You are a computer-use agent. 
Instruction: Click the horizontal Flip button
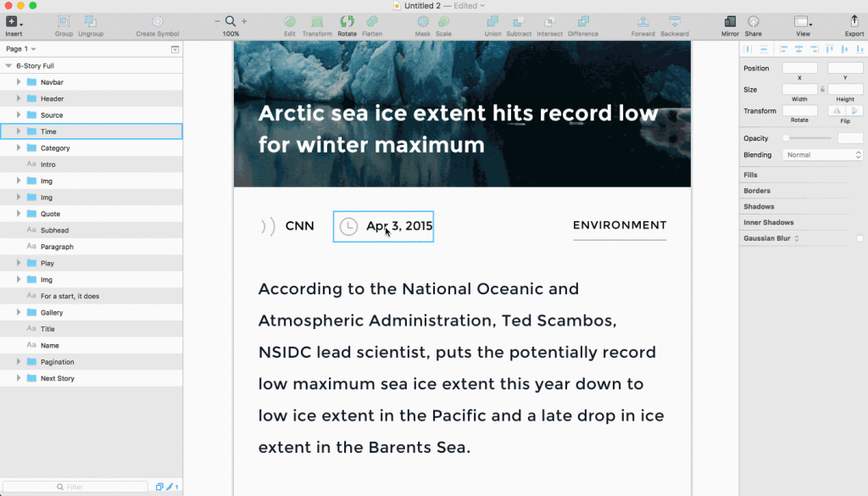click(x=837, y=111)
